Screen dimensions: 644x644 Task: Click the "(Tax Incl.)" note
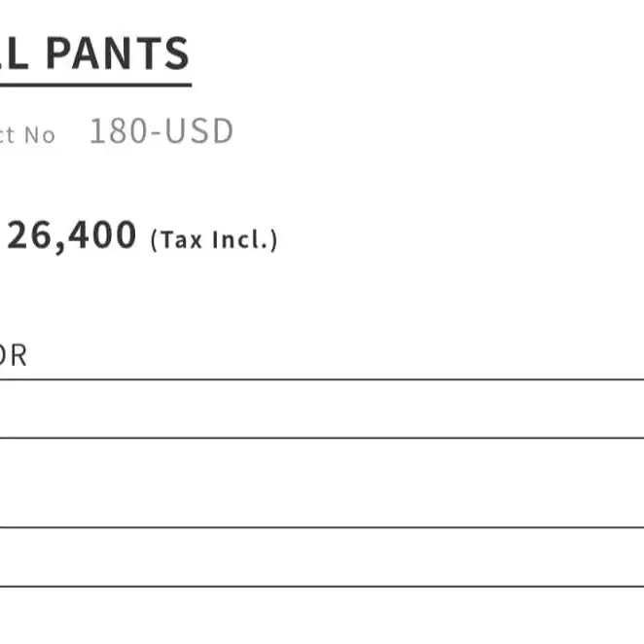click(214, 239)
